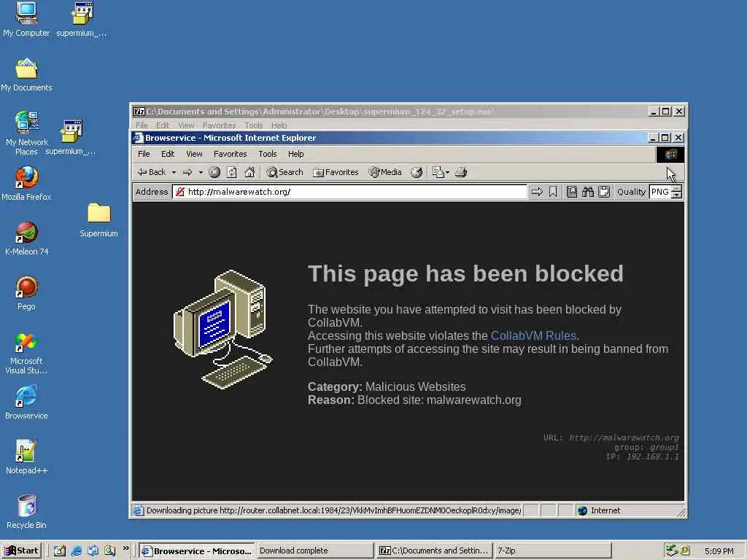Image resolution: width=747 pixels, height=560 pixels.
Task: Switch to the C:\Documents and Settin... taskbar button
Action: [x=433, y=551]
